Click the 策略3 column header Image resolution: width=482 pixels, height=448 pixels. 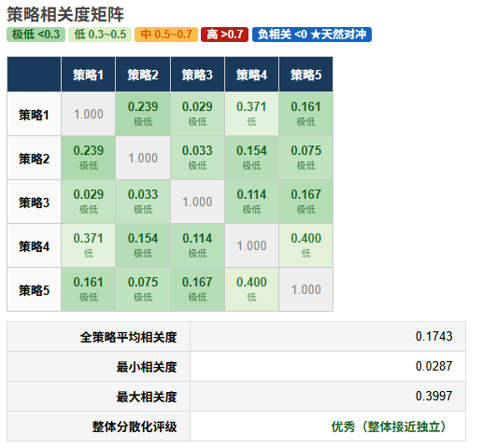click(x=197, y=75)
